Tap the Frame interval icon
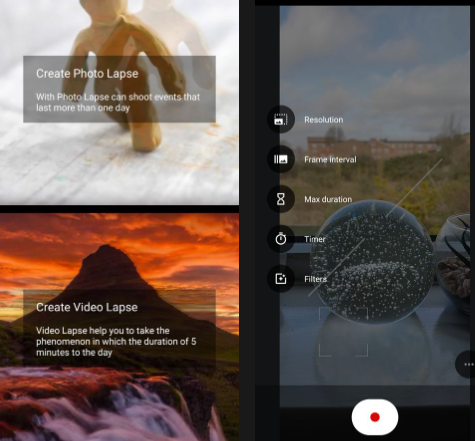475x441 pixels. (x=281, y=159)
